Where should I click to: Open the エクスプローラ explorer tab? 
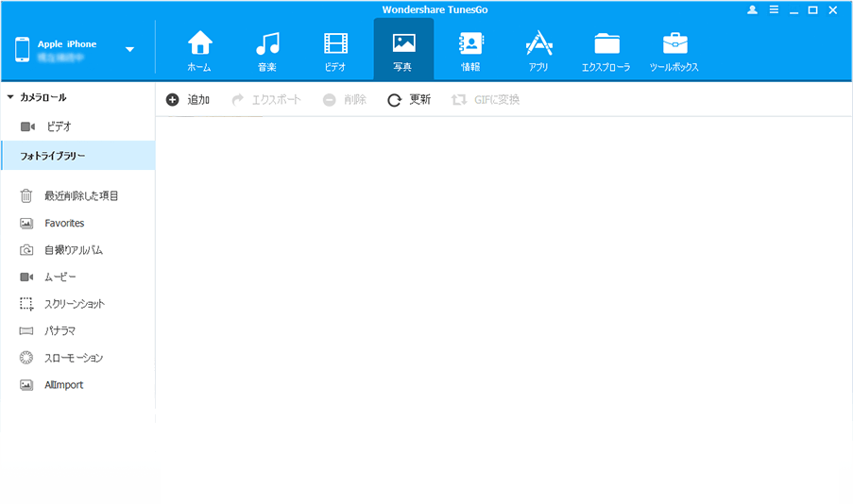606,51
